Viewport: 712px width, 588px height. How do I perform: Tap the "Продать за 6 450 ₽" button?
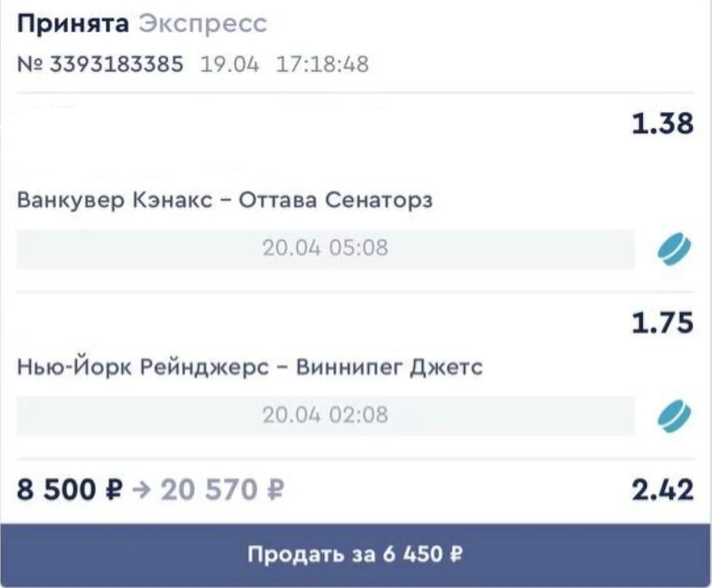point(355,554)
